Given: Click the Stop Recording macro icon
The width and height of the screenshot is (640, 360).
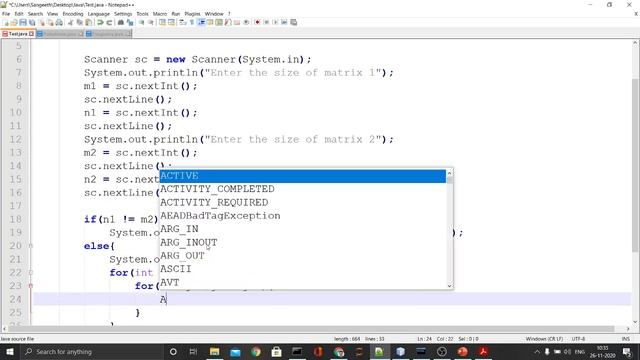Looking at the screenshot, I should tap(266, 22).
